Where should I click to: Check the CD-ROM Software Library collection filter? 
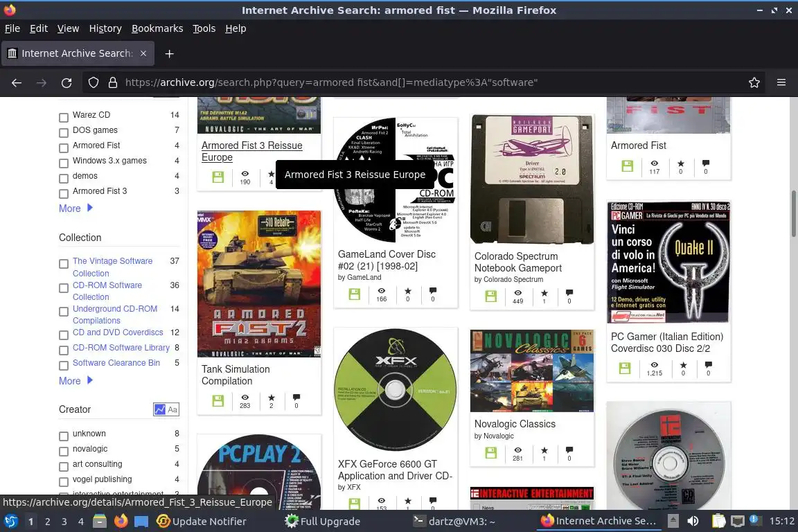64,351
